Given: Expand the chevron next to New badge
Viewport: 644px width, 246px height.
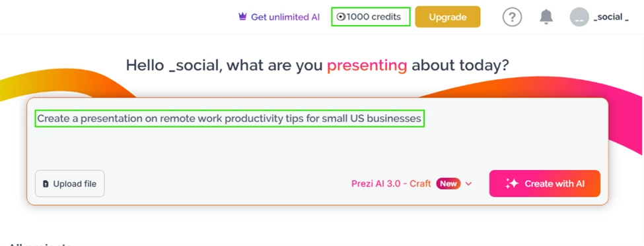Looking at the screenshot, I should click(x=468, y=184).
